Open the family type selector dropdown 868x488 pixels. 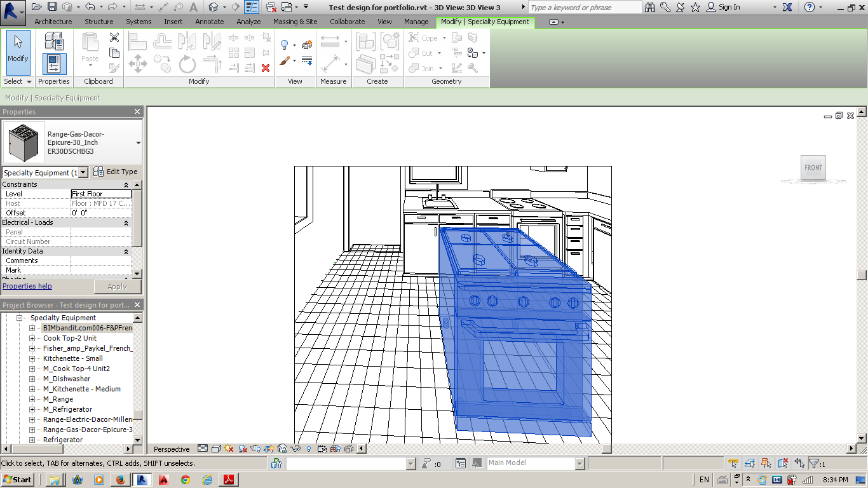tap(138, 143)
